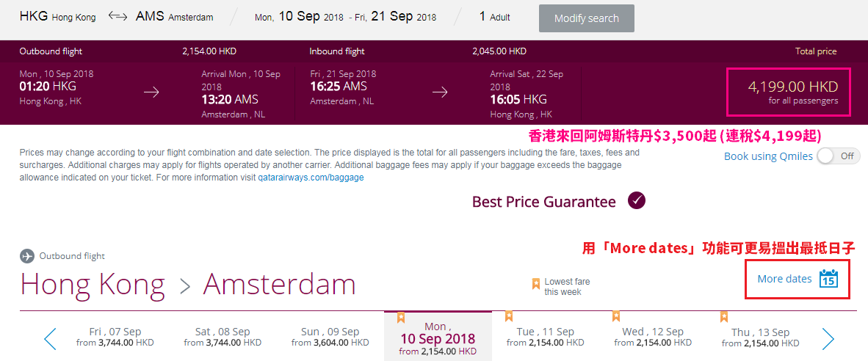868x361 pixels.
Task: Click the Modify search button
Action: (587, 18)
